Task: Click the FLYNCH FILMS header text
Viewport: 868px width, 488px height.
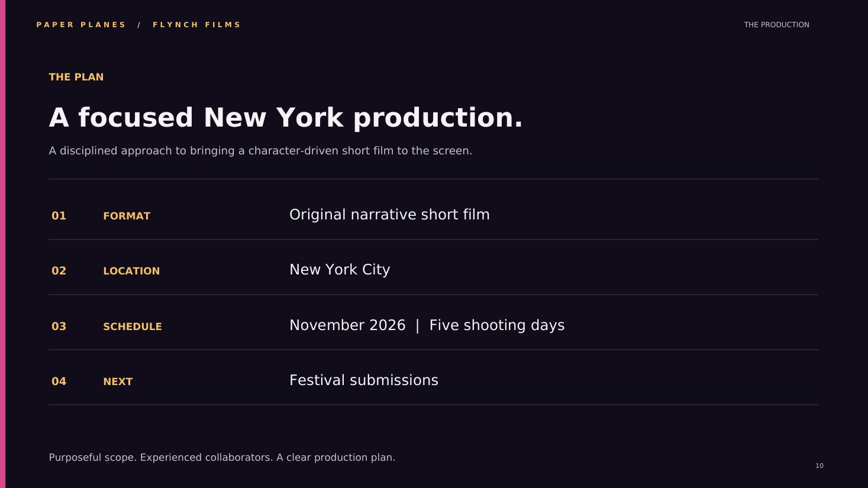Action: (x=196, y=25)
